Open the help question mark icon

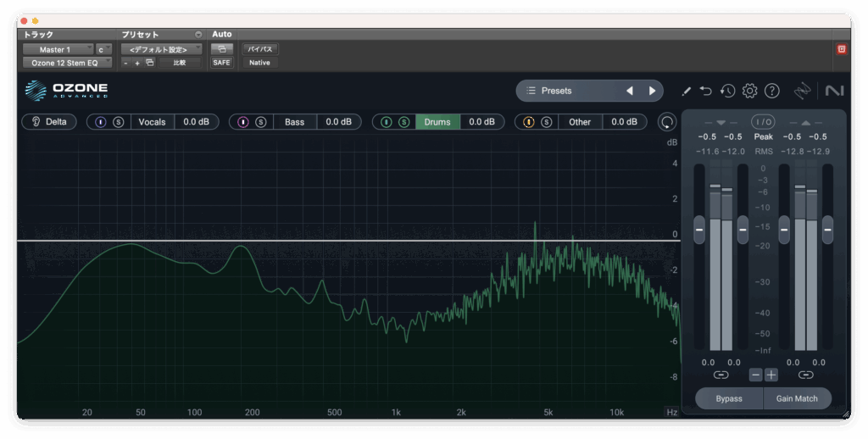771,91
